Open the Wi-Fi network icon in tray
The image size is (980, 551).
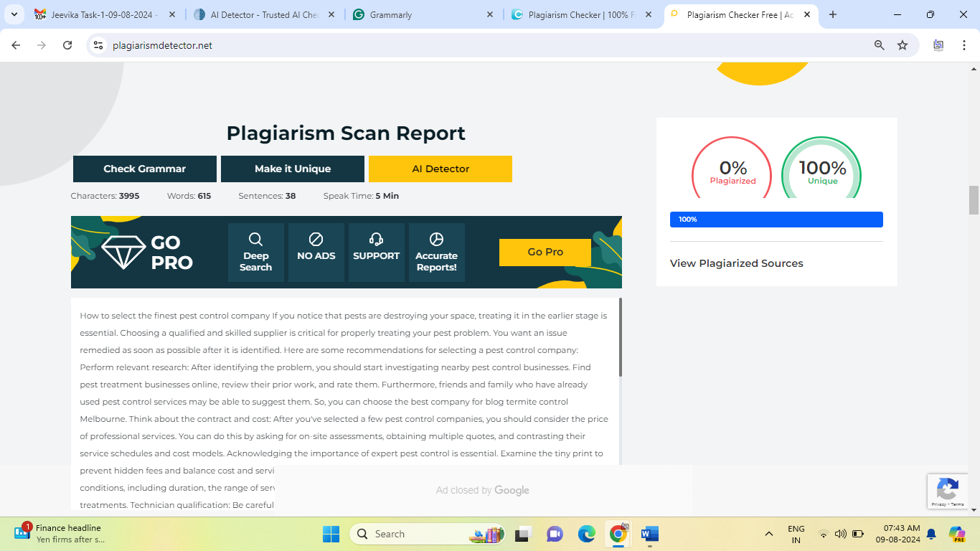pyautogui.click(x=824, y=534)
